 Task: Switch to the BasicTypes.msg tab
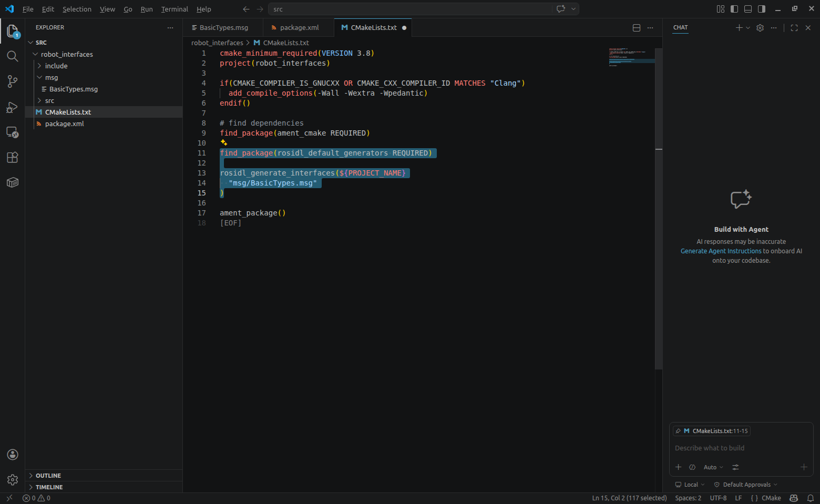click(x=223, y=28)
